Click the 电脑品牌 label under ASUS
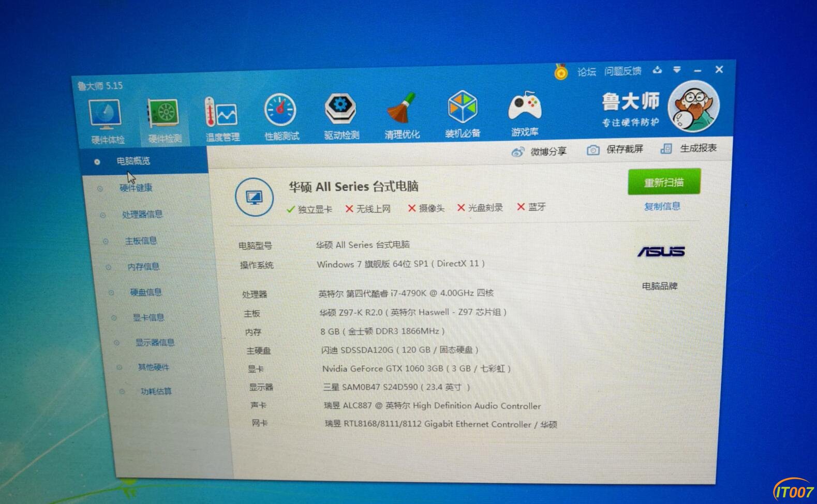The image size is (817, 504). (660, 286)
